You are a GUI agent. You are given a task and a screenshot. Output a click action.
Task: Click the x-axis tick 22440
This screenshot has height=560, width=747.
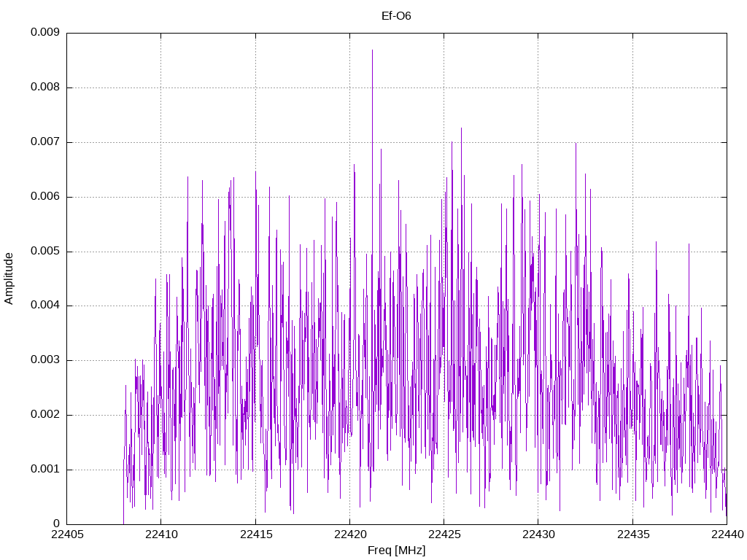click(727, 534)
